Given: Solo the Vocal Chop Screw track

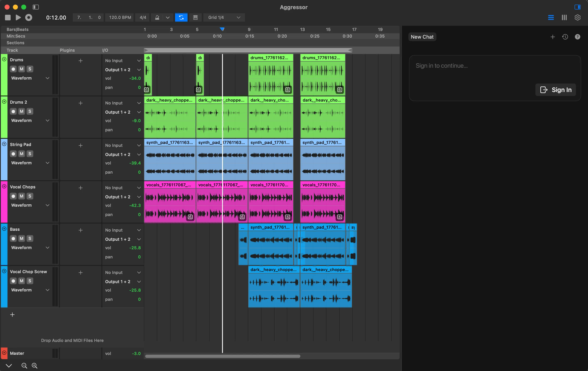Looking at the screenshot, I should click(30, 281).
